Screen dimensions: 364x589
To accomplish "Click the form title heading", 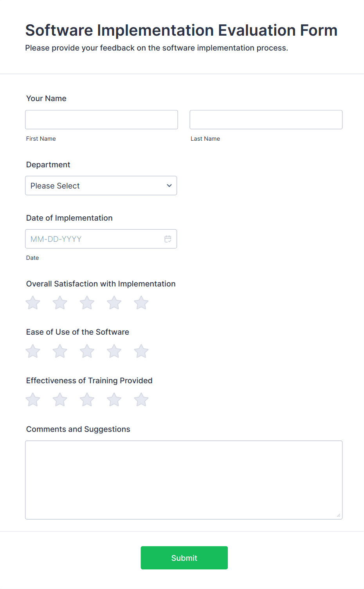I will pyautogui.click(x=181, y=30).
